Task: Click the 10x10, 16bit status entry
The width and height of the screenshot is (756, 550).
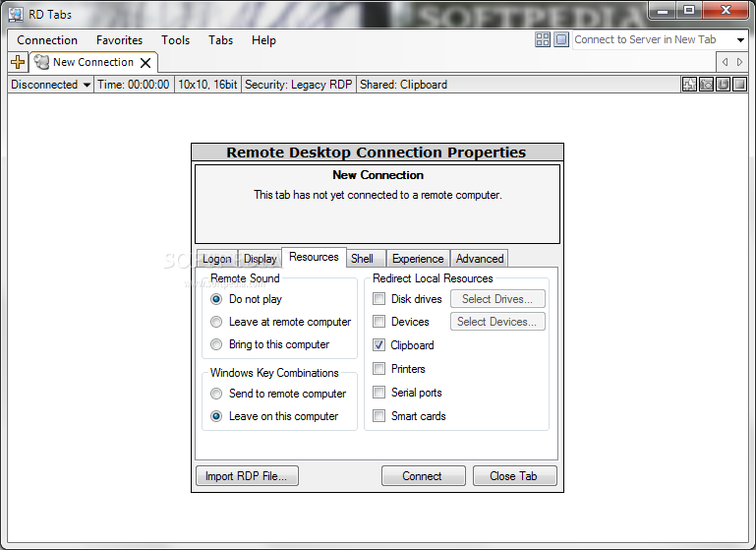Action: tap(207, 85)
